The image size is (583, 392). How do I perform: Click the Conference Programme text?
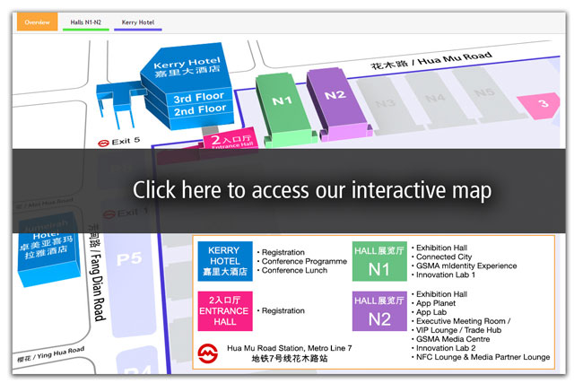(x=304, y=261)
